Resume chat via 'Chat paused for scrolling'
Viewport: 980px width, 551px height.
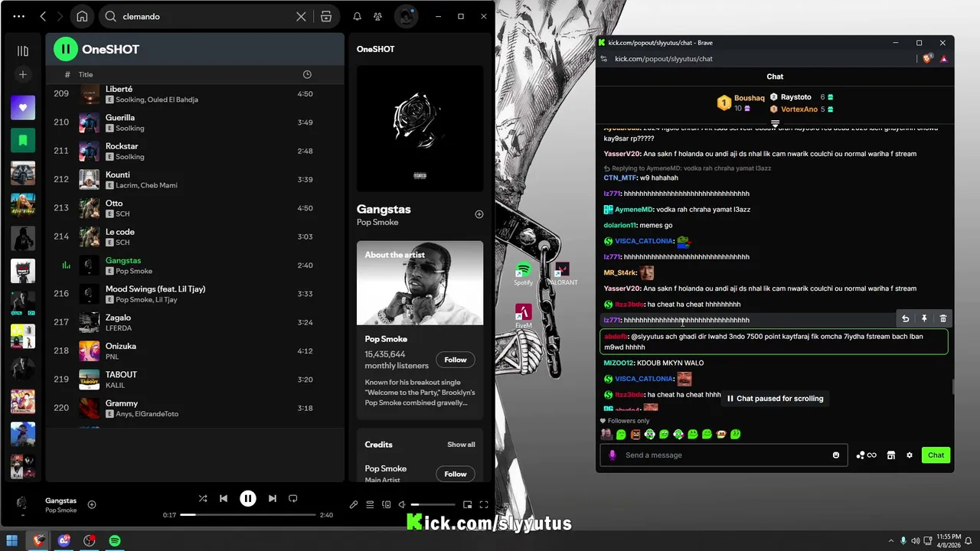coord(775,399)
